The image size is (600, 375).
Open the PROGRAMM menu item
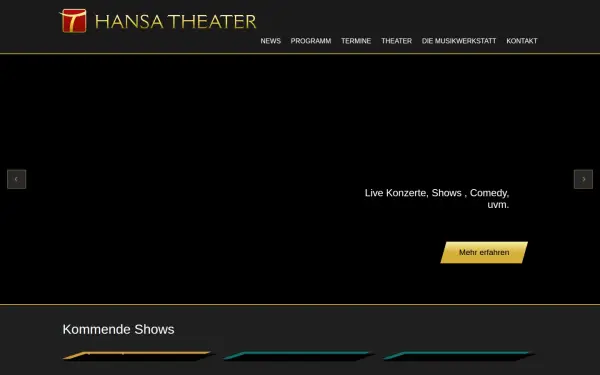point(311,41)
